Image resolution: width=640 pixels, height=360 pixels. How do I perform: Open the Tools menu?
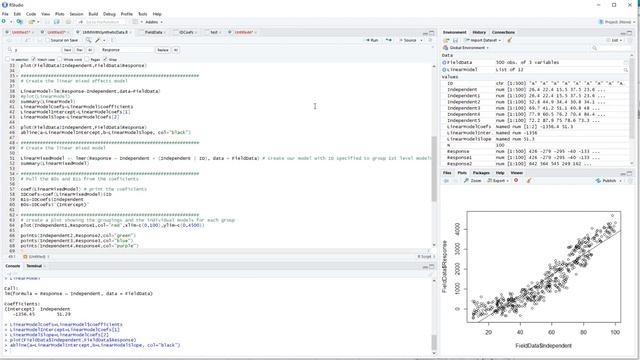click(x=142, y=14)
